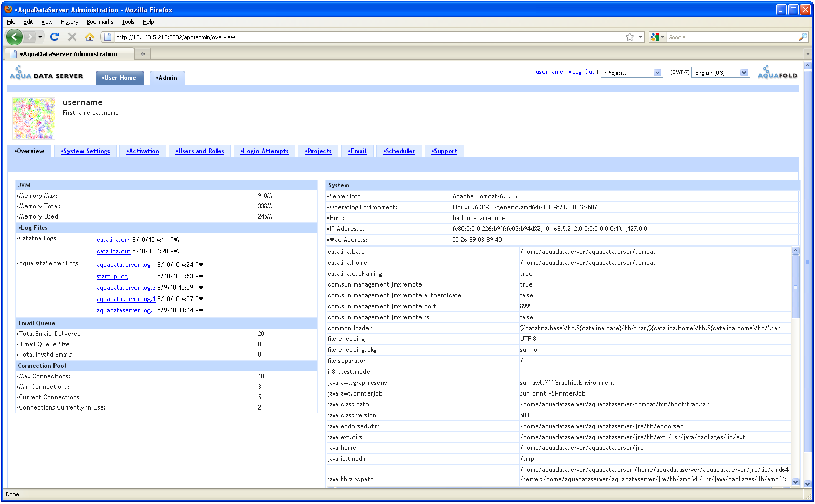Open the aquadataserver.log.1 file
Screen dimensions: 815x504
[126, 299]
